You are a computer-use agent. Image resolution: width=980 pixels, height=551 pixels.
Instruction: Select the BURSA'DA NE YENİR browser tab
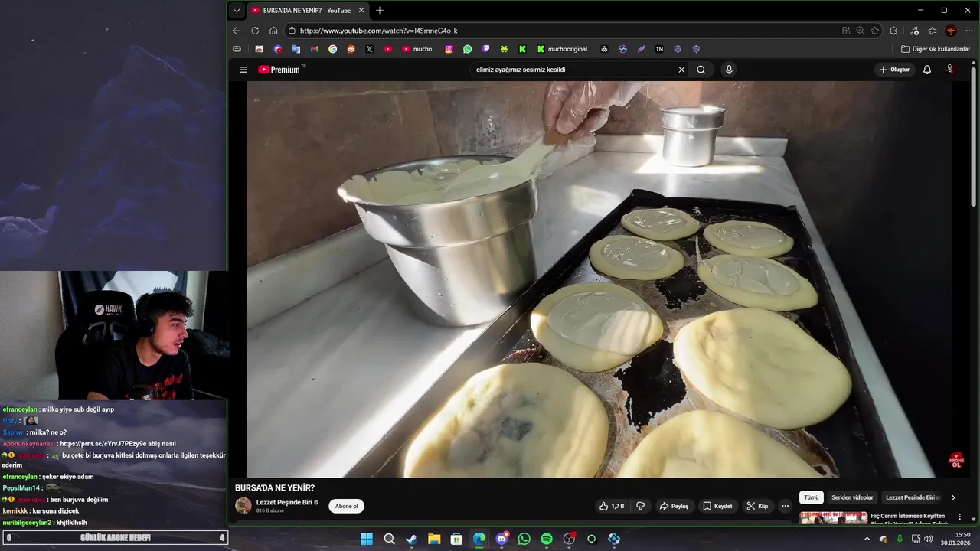[306, 11]
